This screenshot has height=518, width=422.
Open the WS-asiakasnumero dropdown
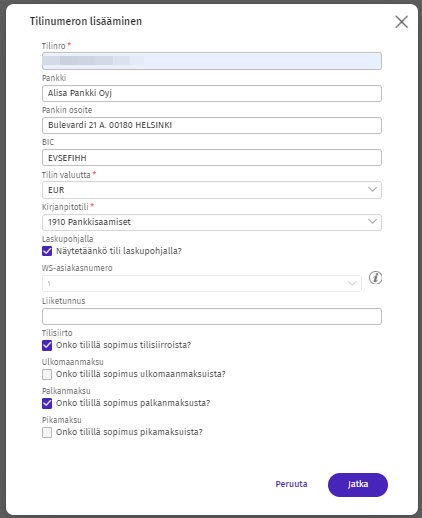coord(202,284)
